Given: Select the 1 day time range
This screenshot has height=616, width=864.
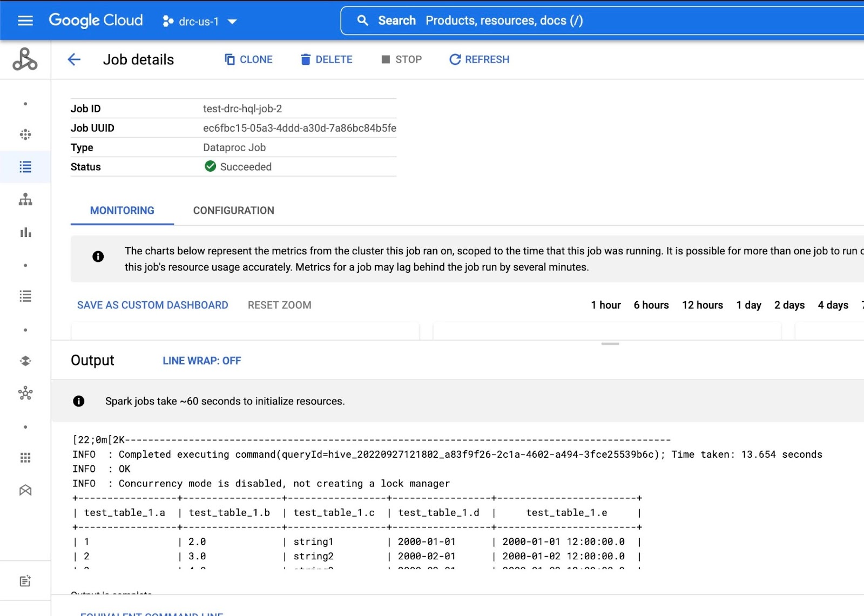Looking at the screenshot, I should (748, 305).
